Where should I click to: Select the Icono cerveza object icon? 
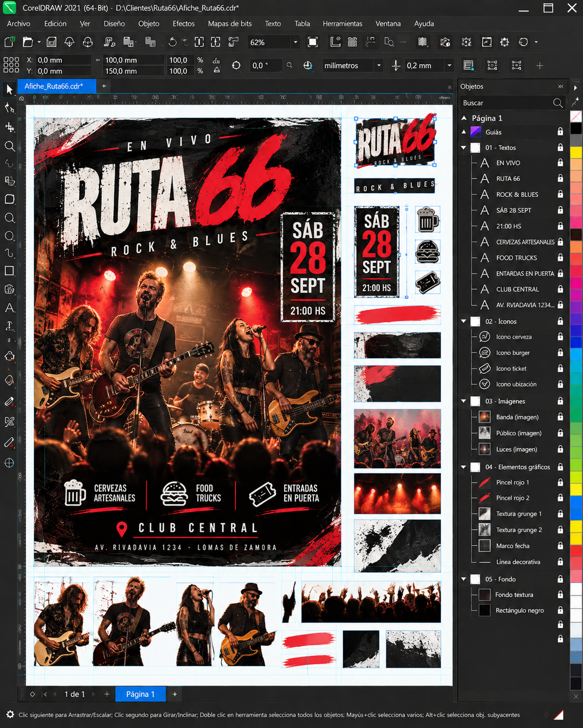484,337
